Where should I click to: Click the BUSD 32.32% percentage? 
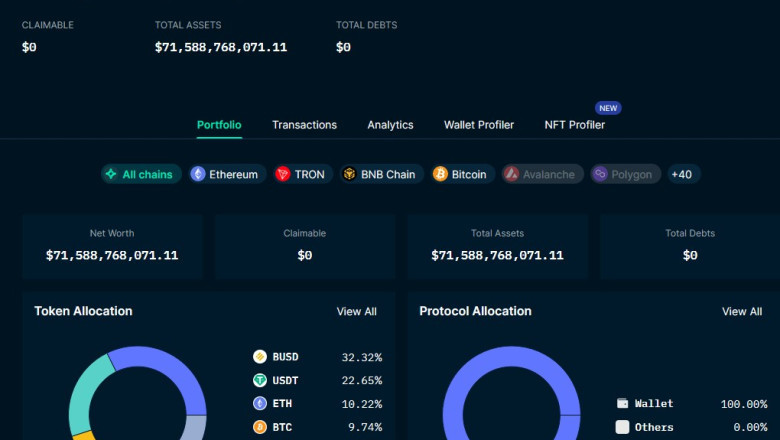pyautogui.click(x=362, y=357)
